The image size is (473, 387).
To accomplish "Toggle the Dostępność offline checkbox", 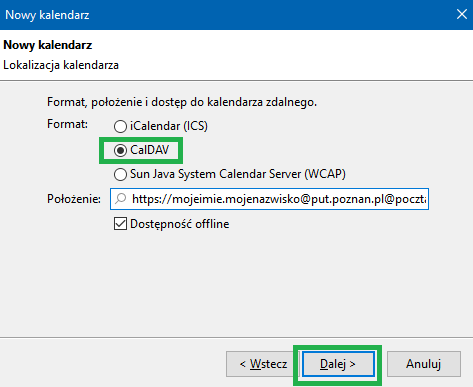I will [120, 224].
